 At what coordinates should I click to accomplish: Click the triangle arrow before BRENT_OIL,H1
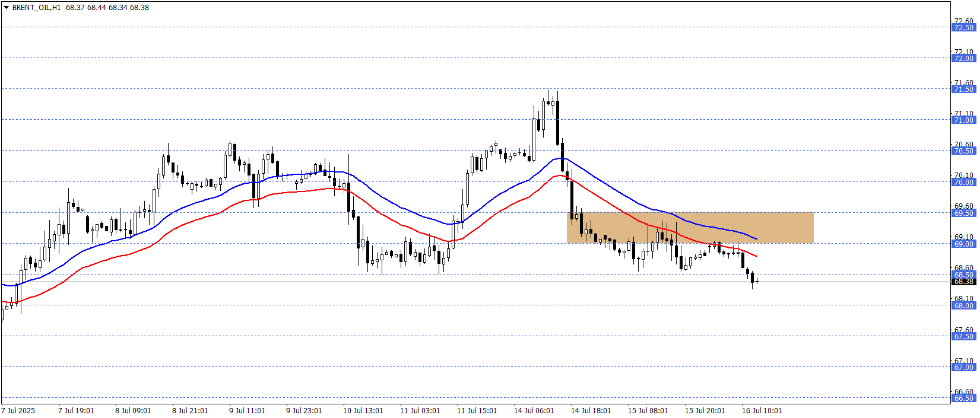(6, 8)
